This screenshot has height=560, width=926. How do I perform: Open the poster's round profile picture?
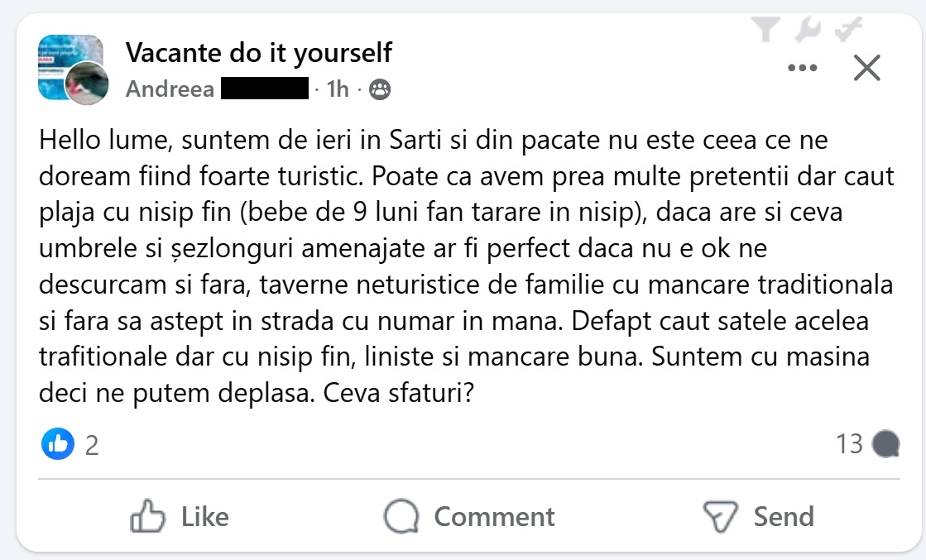(86, 83)
